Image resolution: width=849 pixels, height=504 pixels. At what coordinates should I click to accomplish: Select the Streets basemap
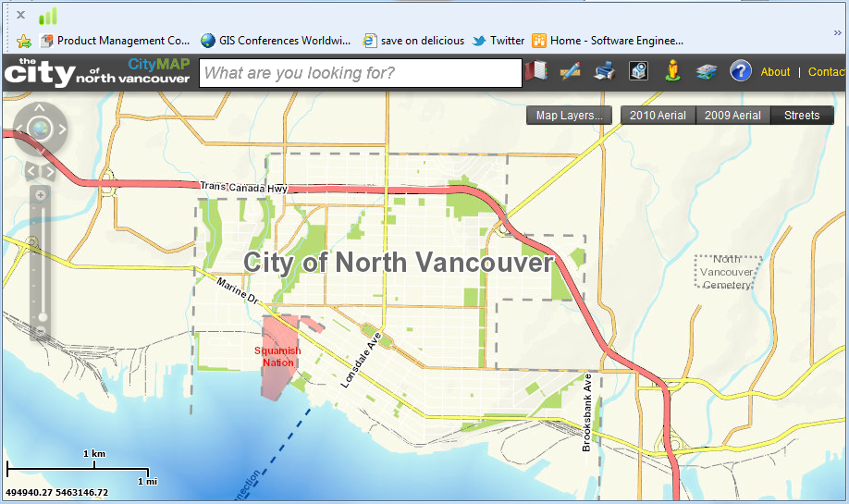point(802,116)
